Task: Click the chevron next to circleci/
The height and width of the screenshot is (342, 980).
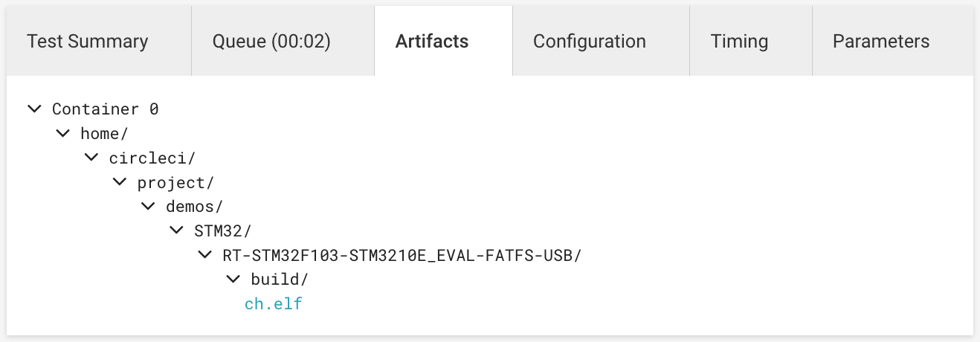Action: pos(91,158)
